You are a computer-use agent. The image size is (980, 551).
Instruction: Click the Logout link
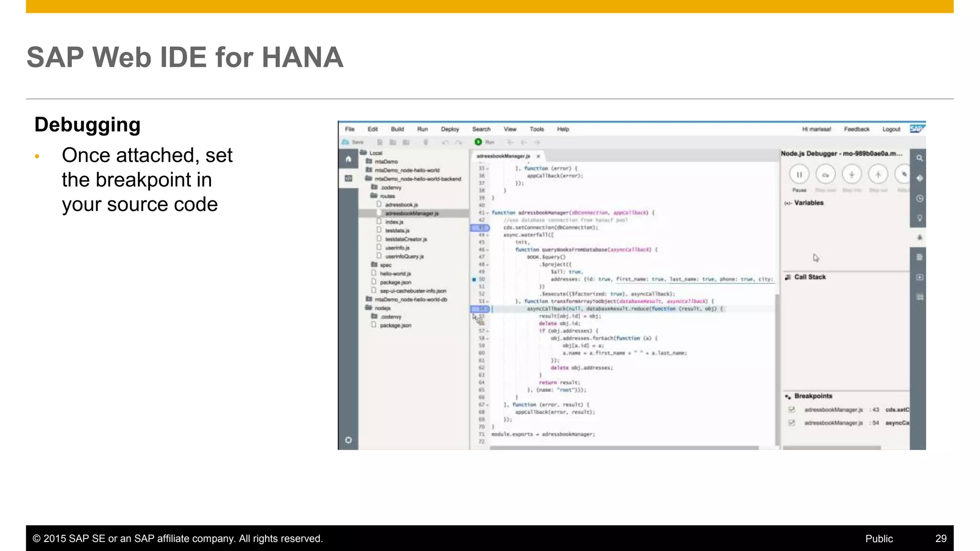[891, 129]
